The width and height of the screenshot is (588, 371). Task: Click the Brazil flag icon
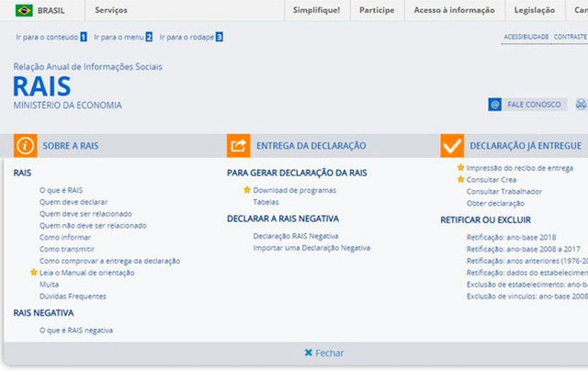[23, 10]
